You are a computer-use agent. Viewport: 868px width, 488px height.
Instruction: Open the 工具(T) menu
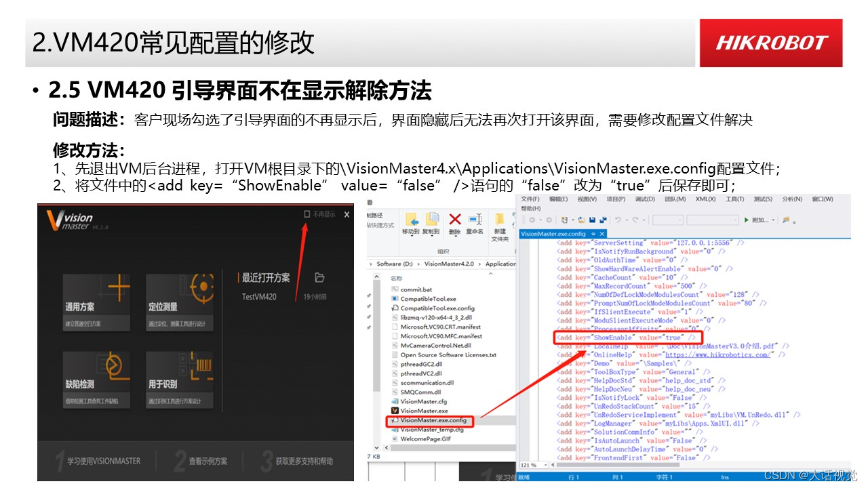735,199
